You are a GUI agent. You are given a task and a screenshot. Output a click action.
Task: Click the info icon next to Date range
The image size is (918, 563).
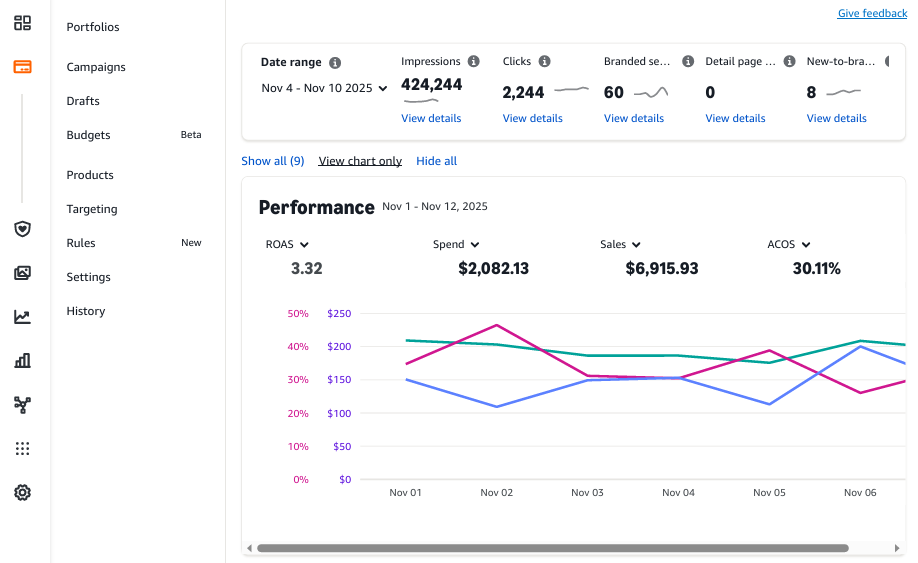point(335,62)
